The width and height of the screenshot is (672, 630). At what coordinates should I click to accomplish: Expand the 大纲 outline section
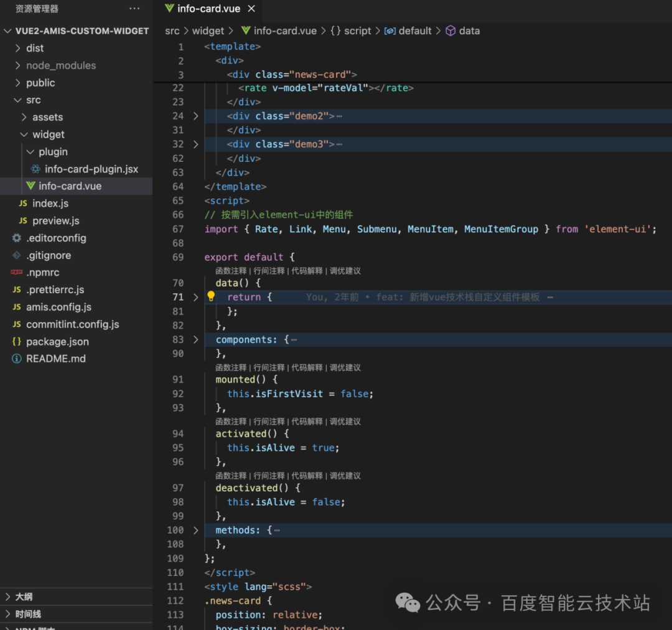point(7,596)
